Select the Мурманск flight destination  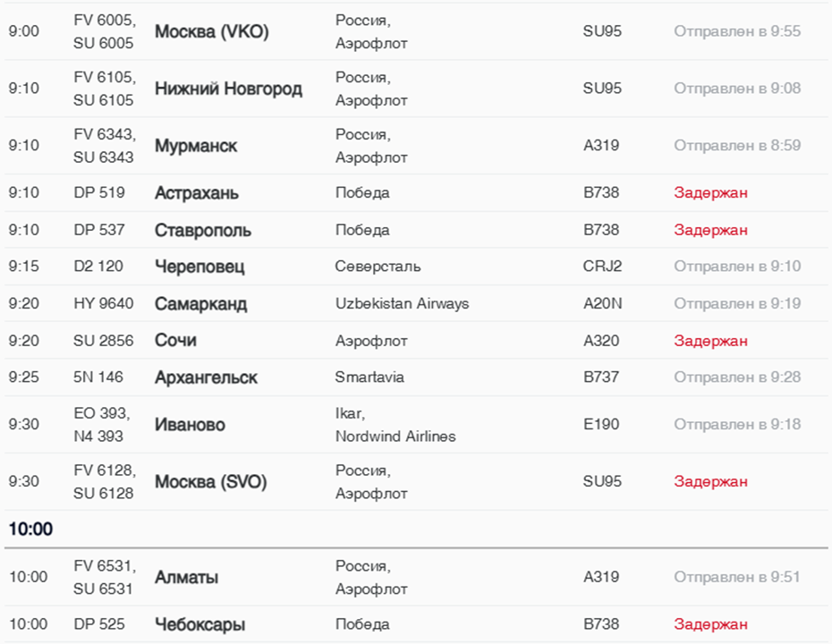196,146
